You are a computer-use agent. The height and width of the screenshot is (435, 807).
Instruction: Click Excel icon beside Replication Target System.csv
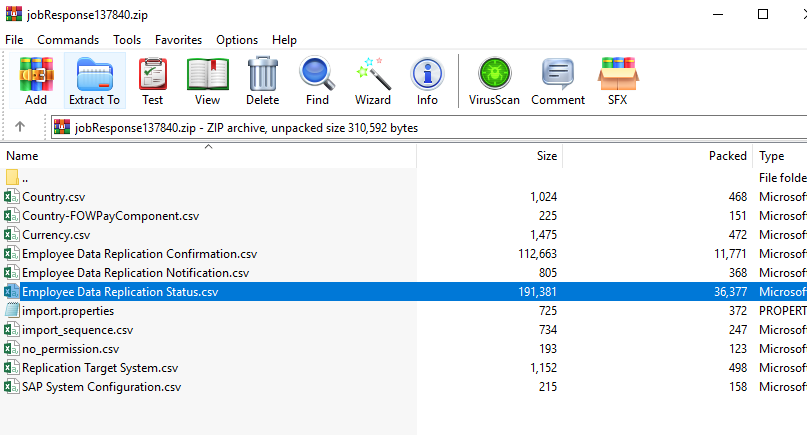[x=12, y=368]
